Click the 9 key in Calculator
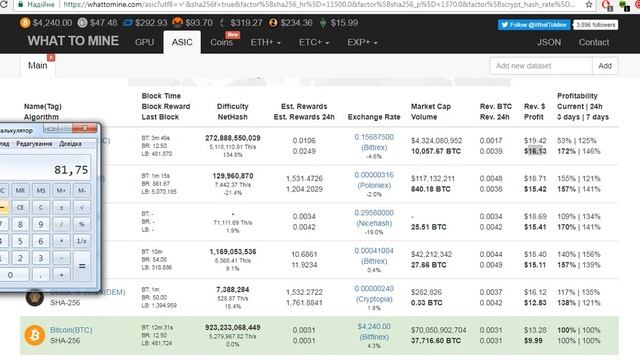Image resolution: width=640 pixels, height=360 pixels. pyautogui.click(x=41, y=224)
